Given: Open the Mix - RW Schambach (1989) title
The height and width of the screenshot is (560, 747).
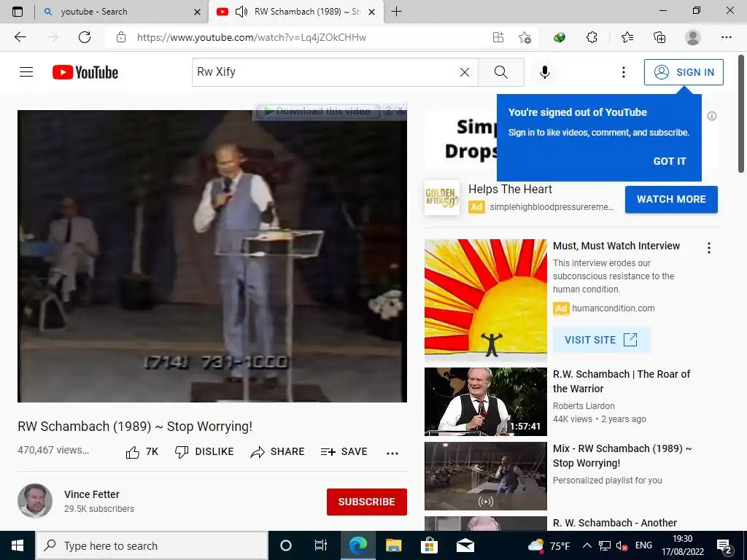Looking at the screenshot, I should coord(622,456).
